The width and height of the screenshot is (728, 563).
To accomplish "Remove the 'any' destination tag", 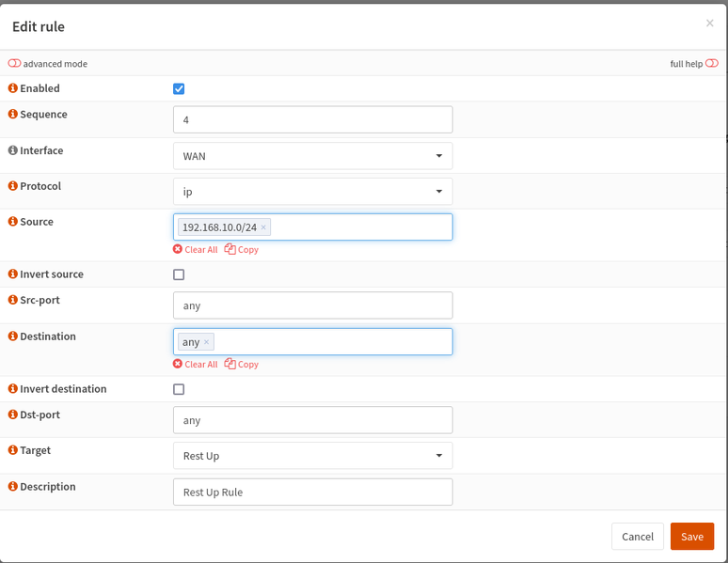I will coord(207,342).
